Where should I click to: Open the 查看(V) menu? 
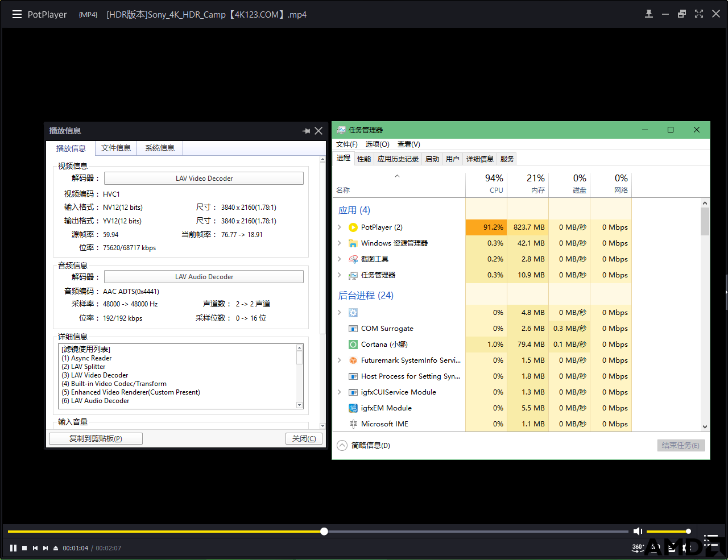click(x=409, y=144)
